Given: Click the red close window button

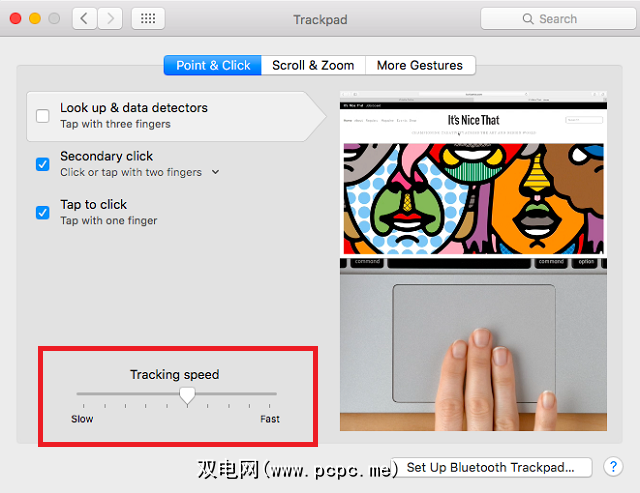Looking at the screenshot, I should tap(16, 19).
